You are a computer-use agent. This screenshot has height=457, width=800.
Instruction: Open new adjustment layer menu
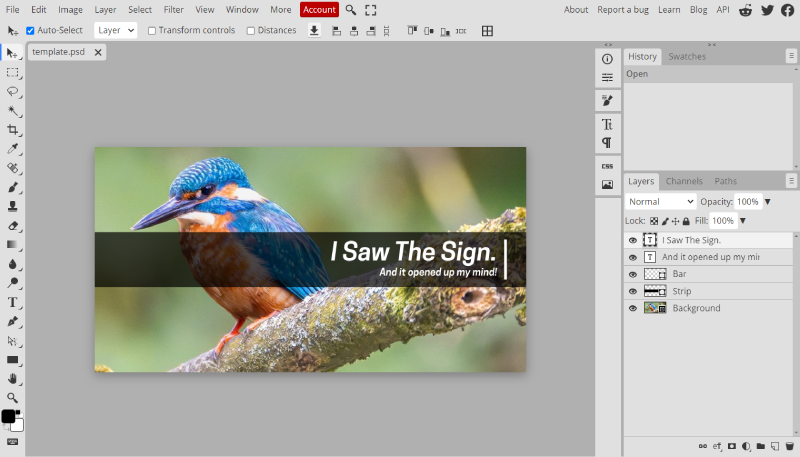coord(746,446)
